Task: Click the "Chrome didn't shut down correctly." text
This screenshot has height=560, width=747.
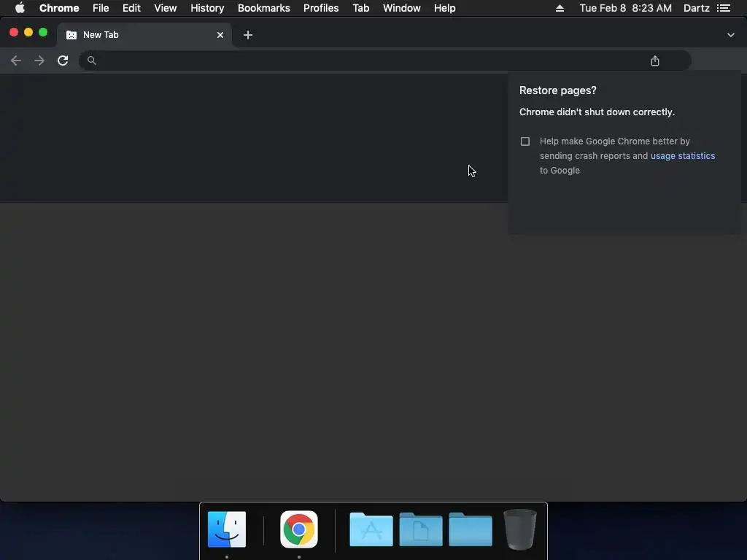Action: click(x=597, y=112)
